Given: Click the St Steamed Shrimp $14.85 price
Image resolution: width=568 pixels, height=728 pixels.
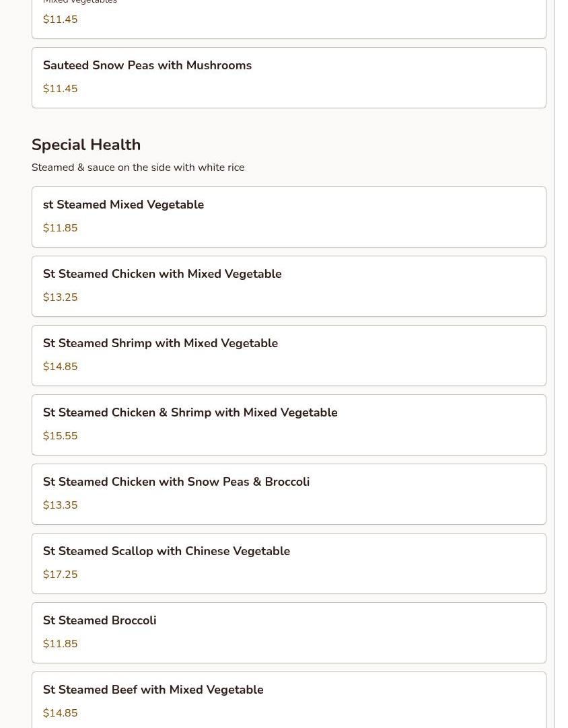Looking at the screenshot, I should click(x=60, y=367).
